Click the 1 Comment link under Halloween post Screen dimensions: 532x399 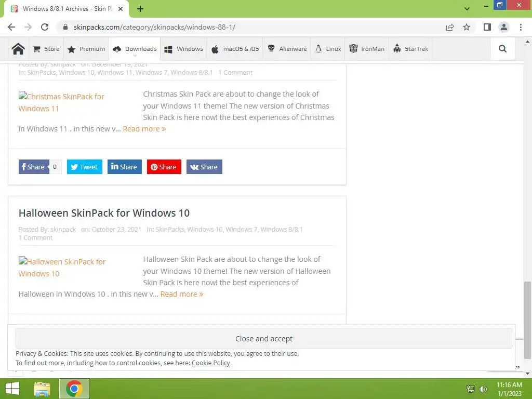35,238
